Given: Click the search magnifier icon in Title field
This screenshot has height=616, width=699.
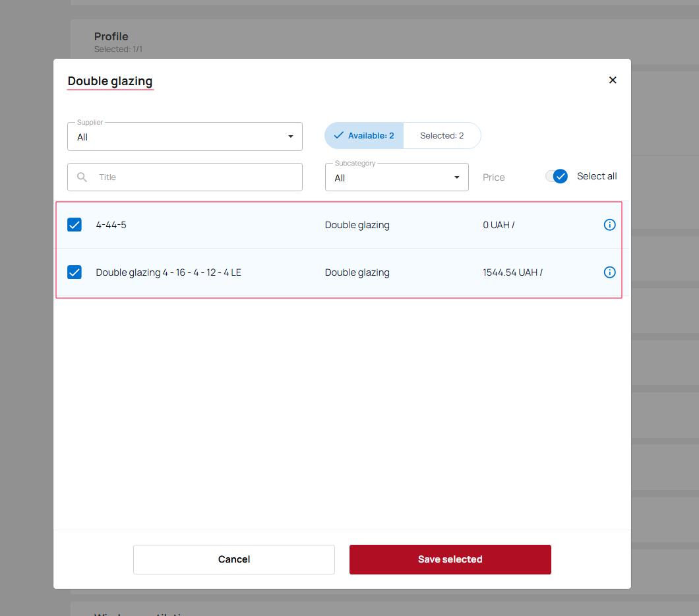Looking at the screenshot, I should pos(82,177).
